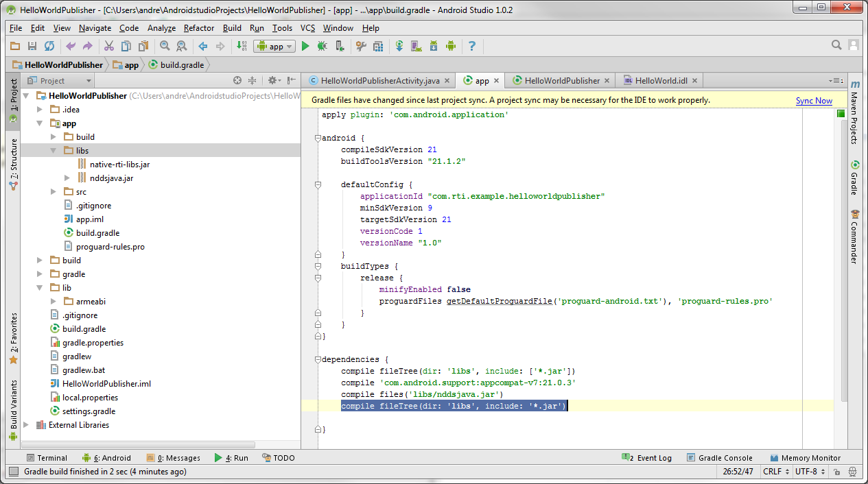
Task: Open Maven Projects side panel
Action: point(854,112)
